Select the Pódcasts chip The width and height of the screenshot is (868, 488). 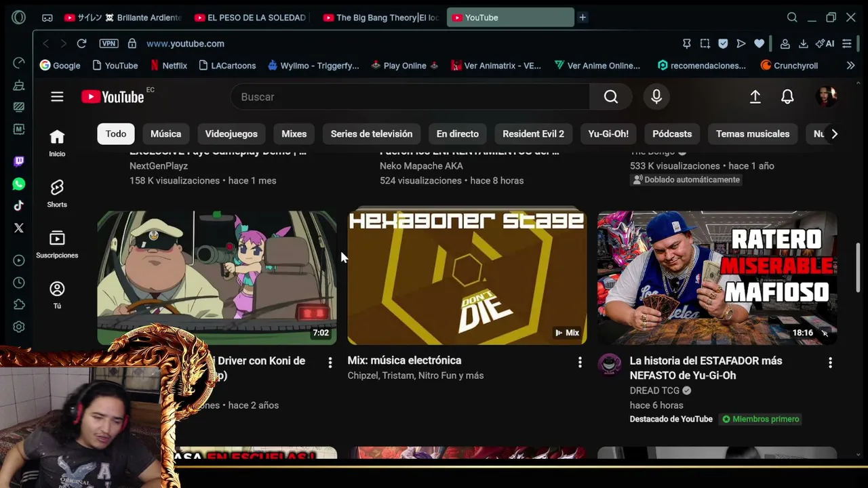[x=672, y=134]
